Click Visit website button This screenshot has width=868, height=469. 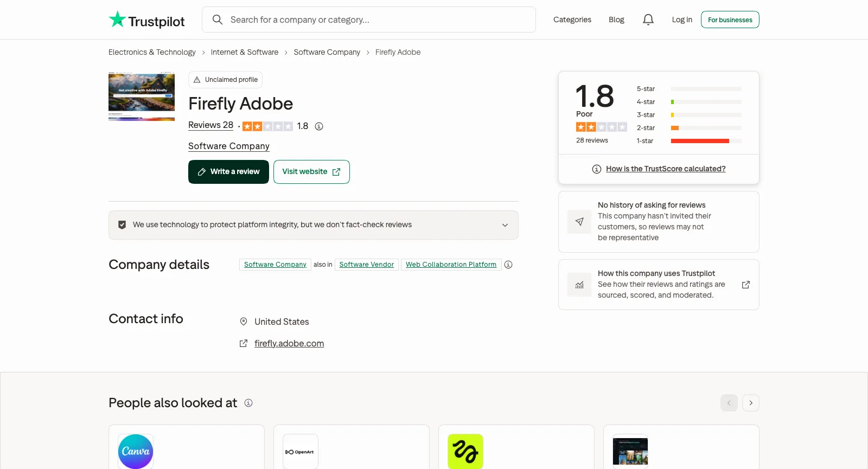(x=311, y=172)
